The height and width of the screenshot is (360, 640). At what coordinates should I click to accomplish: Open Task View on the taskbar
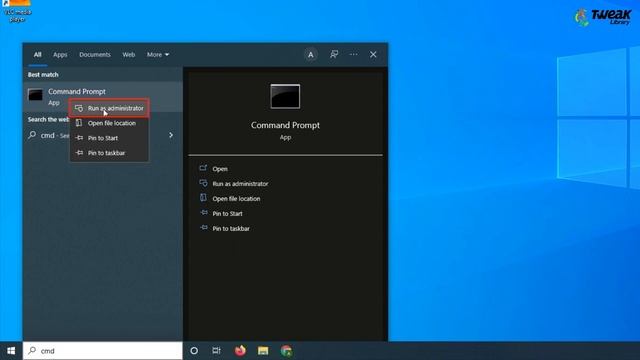point(216,351)
